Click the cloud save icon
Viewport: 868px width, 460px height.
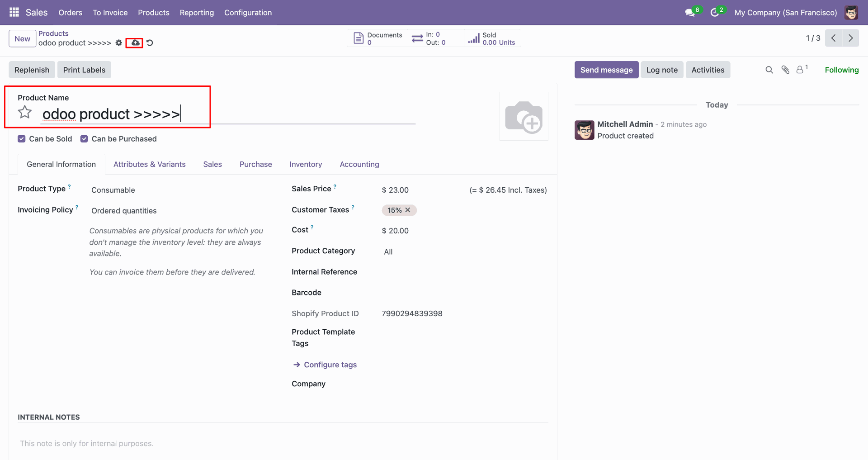click(x=135, y=43)
